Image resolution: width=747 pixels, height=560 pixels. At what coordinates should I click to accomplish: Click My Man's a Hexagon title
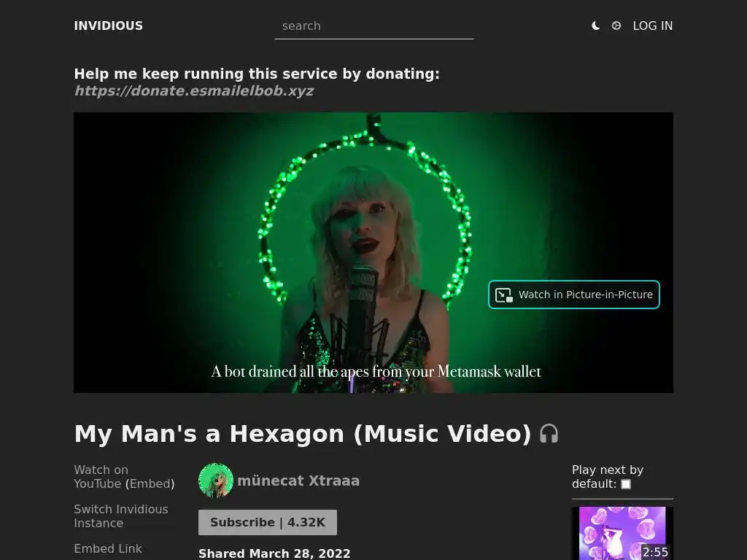point(303,434)
